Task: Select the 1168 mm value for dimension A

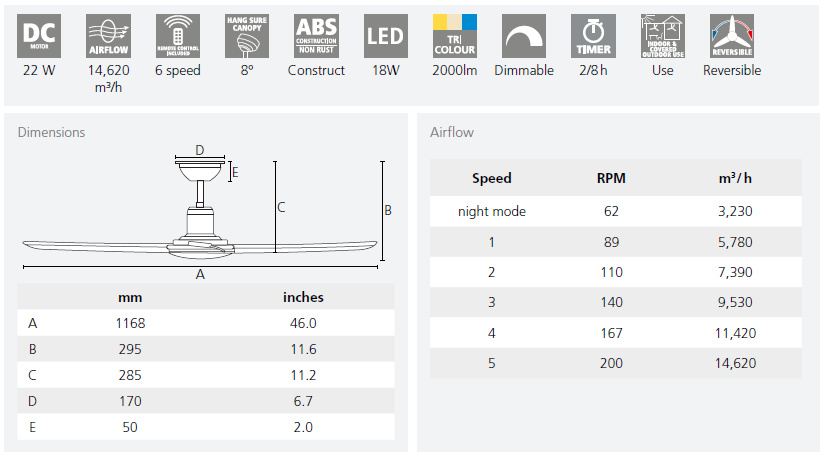Action: (130, 323)
